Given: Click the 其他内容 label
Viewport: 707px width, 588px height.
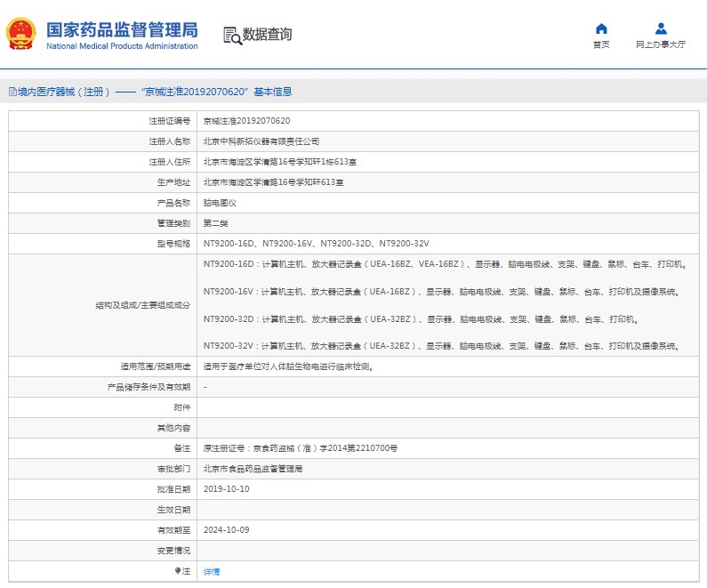Looking at the screenshot, I should 173,428.
